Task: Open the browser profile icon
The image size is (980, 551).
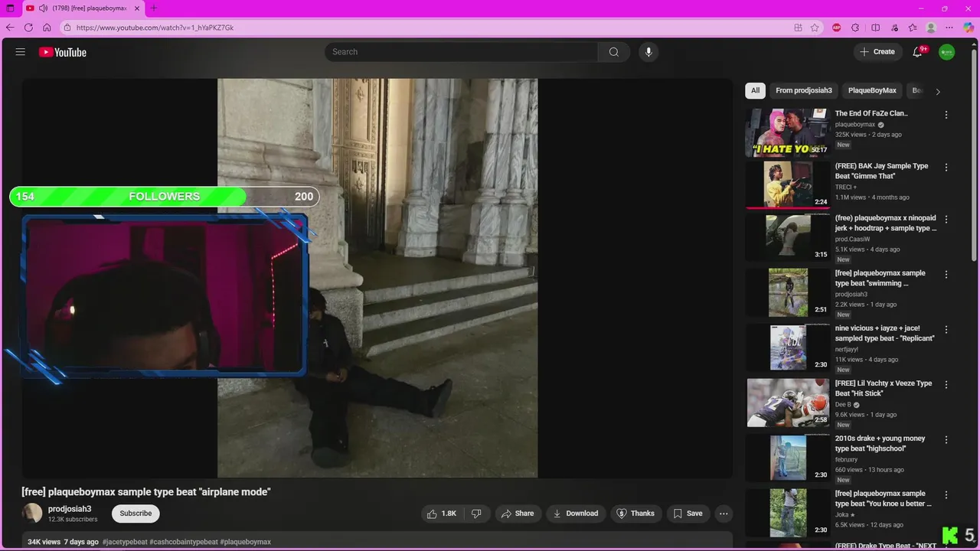Action: [x=931, y=28]
